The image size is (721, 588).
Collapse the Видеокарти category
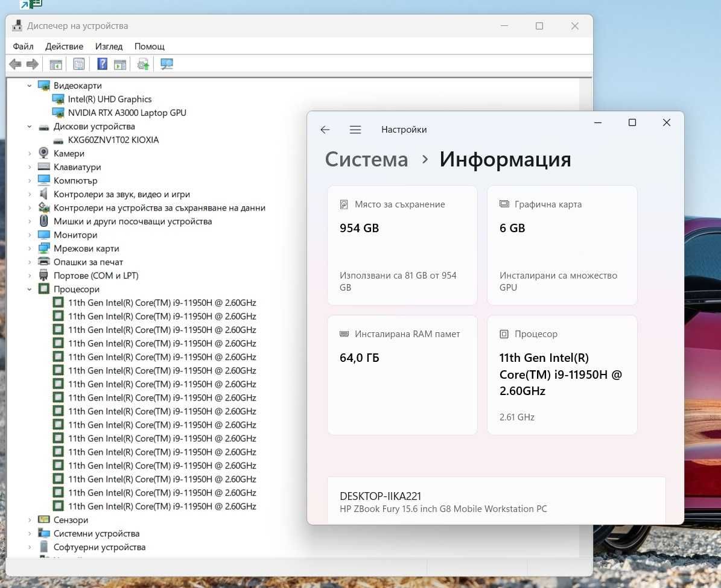point(30,86)
